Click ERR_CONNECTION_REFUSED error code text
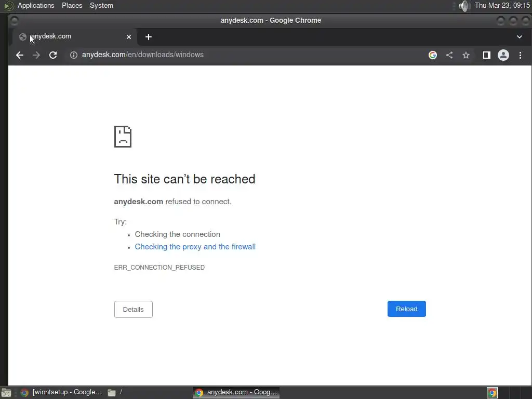This screenshot has width=532, height=399. pos(159,268)
